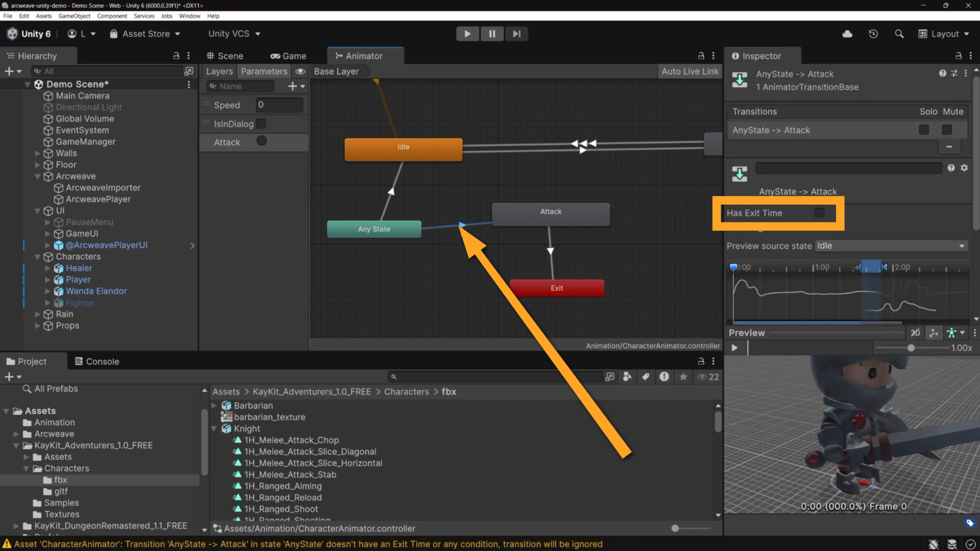Lock the Inspector panel

pos(959,56)
